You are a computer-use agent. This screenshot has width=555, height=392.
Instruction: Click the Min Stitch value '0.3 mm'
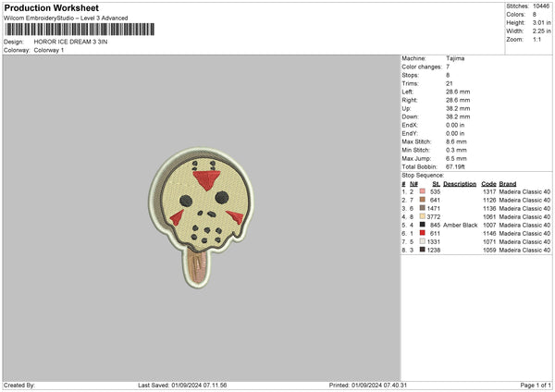[x=456, y=150]
